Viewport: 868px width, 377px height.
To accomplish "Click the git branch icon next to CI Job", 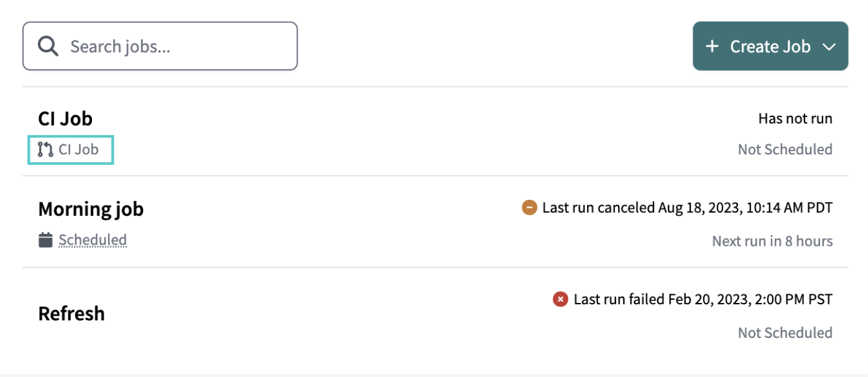I will tap(44, 149).
